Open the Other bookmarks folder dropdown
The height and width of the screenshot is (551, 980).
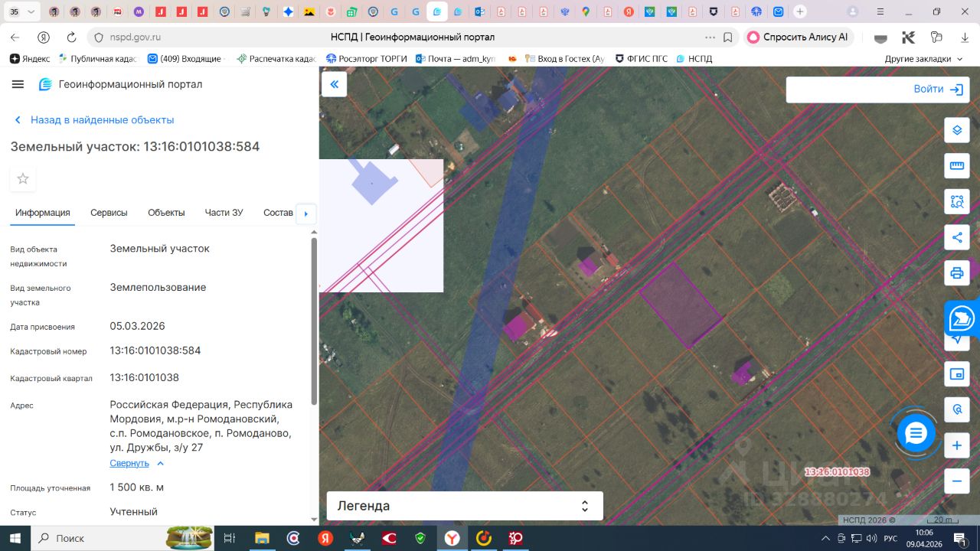[x=923, y=58]
